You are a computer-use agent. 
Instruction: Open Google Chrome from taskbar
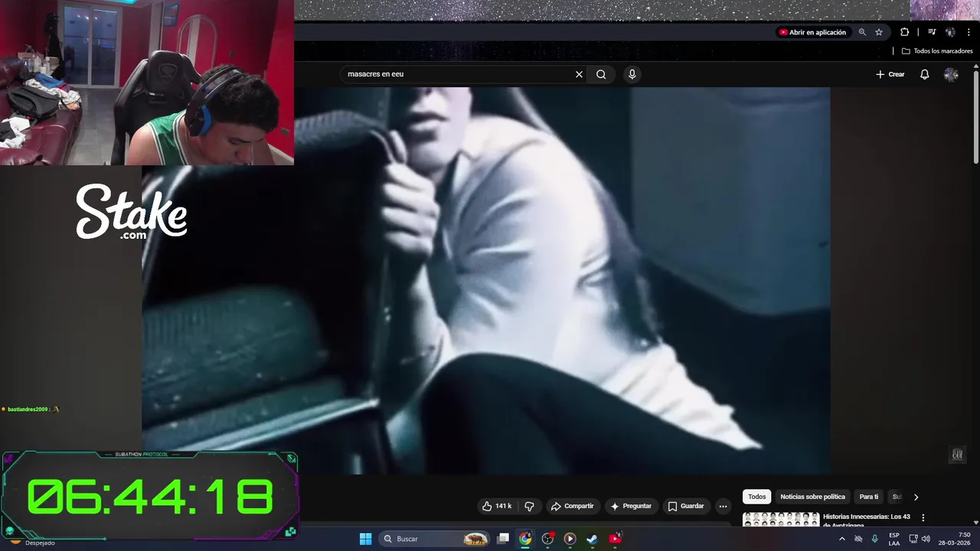[x=525, y=539]
